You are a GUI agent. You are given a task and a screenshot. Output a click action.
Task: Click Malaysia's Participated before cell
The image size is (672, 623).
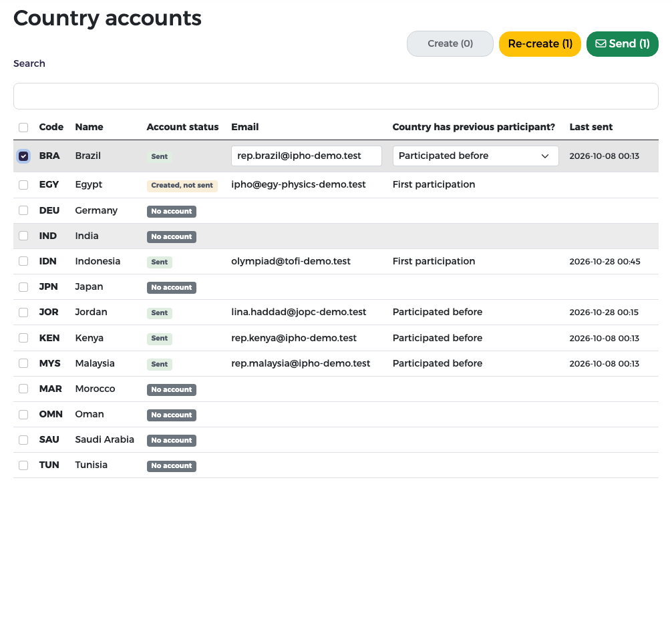(438, 363)
